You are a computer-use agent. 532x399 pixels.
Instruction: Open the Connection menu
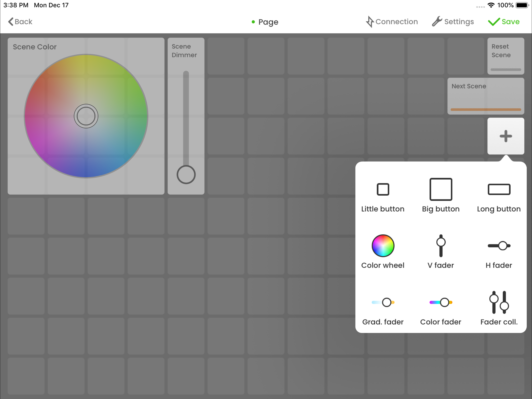click(x=392, y=22)
